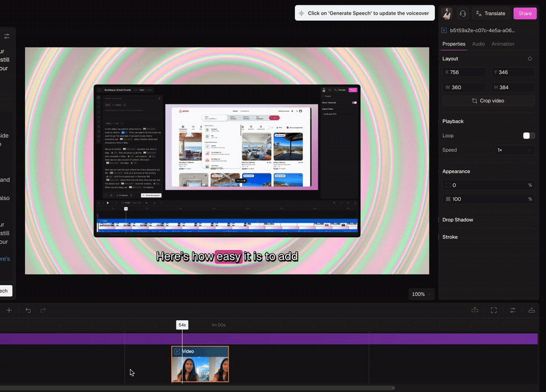Switch to the Animation tab
Screen dimensions: 546x392
(x=502, y=44)
